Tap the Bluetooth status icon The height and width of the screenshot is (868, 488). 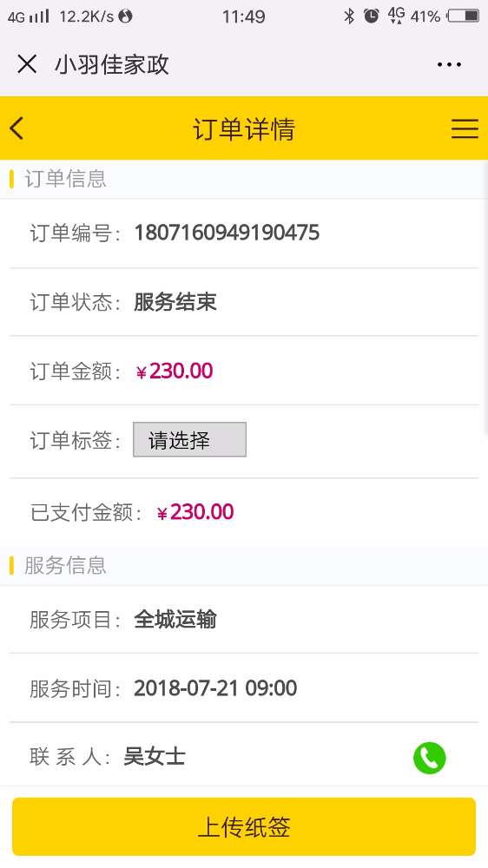(x=349, y=16)
